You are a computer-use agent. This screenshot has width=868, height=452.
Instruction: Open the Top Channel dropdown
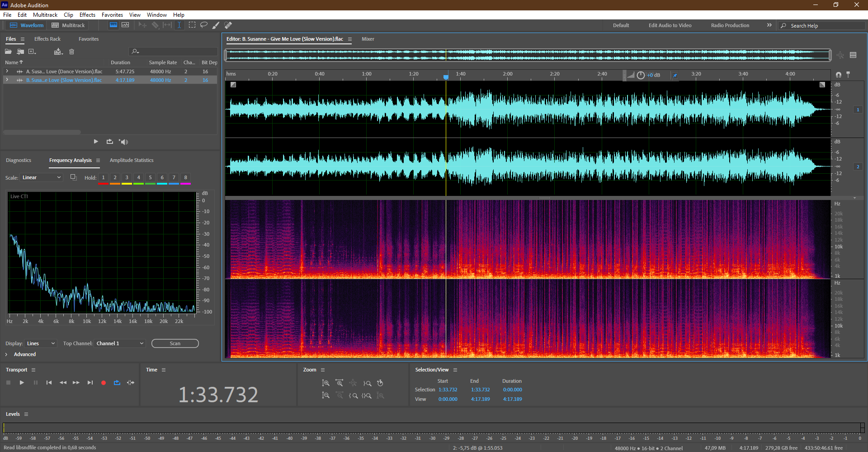pyautogui.click(x=120, y=343)
